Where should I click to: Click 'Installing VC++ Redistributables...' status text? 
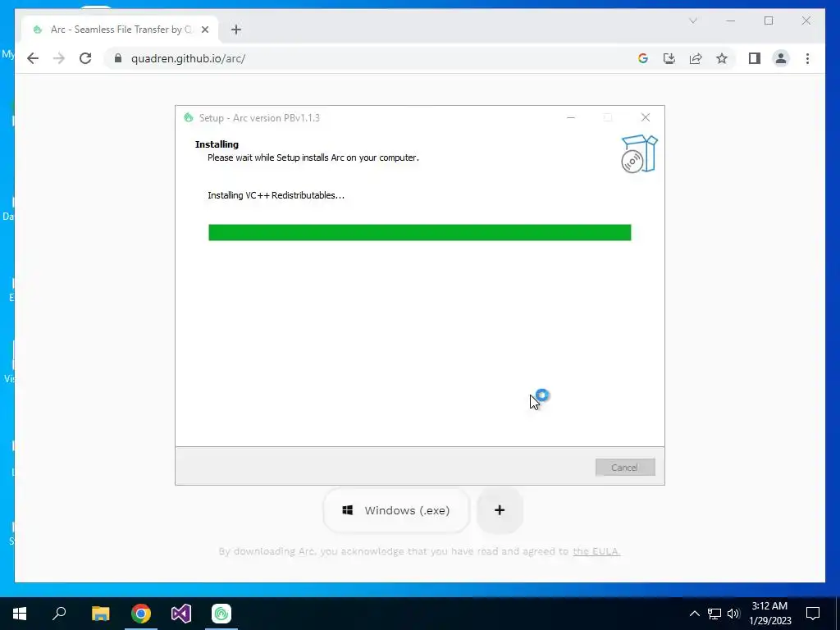coord(276,195)
